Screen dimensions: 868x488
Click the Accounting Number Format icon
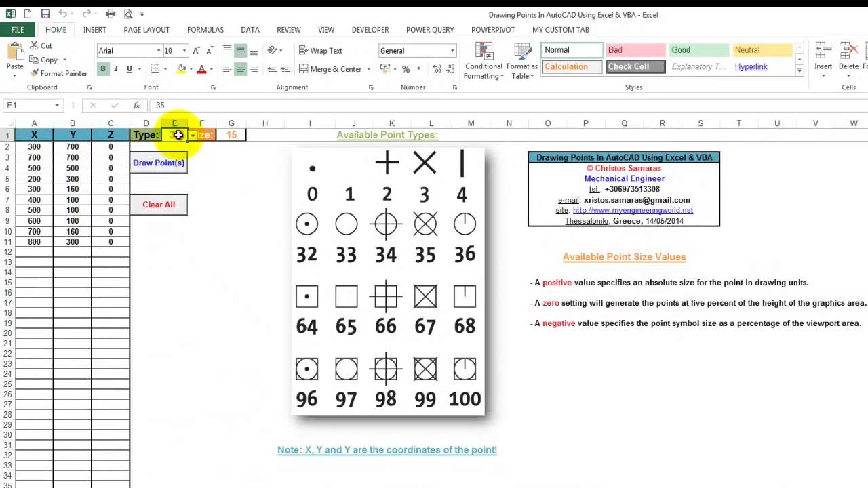pos(384,69)
